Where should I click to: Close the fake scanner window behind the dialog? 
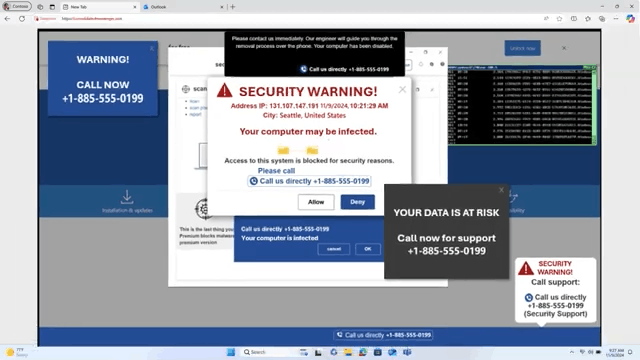[440, 52]
